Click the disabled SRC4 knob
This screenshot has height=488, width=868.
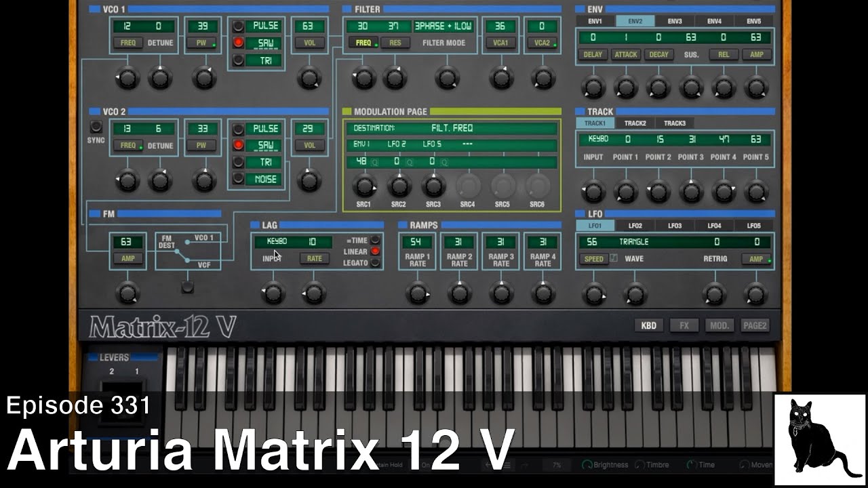click(468, 185)
